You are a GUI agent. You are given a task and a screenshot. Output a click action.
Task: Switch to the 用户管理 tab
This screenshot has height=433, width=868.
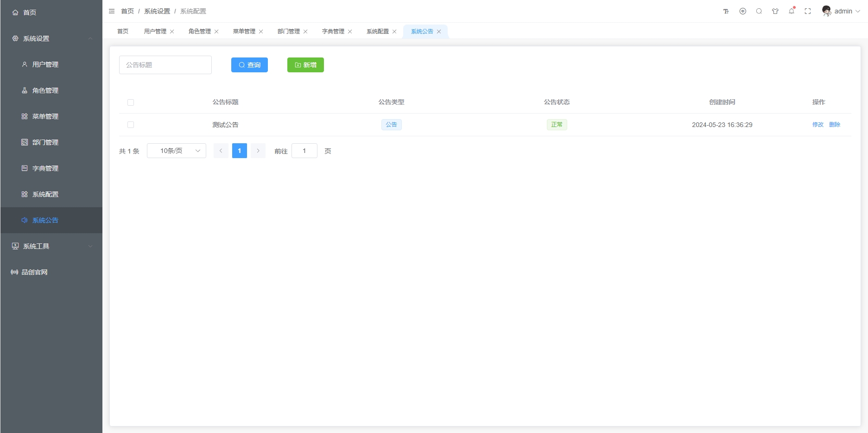[x=155, y=32]
